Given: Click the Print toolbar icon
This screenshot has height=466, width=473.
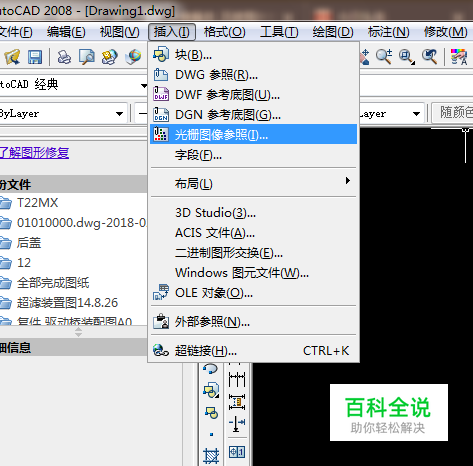Looking at the screenshot, I should click(x=64, y=57).
